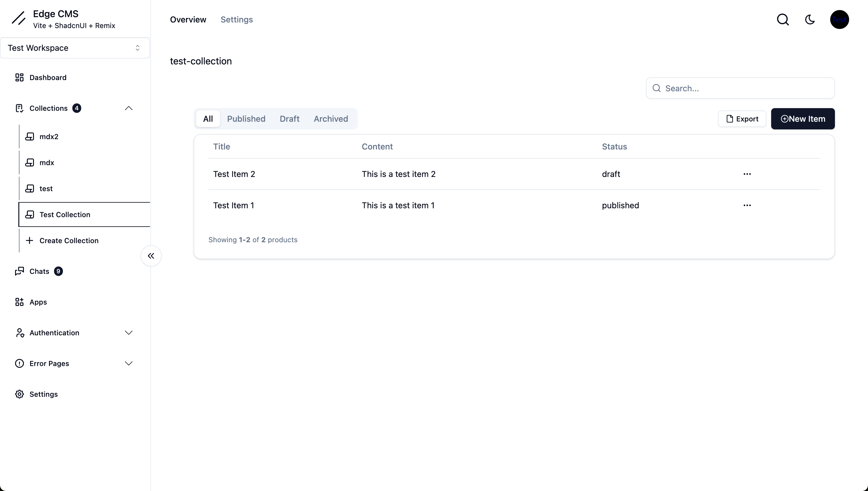Switch to the Published filter tab

246,119
